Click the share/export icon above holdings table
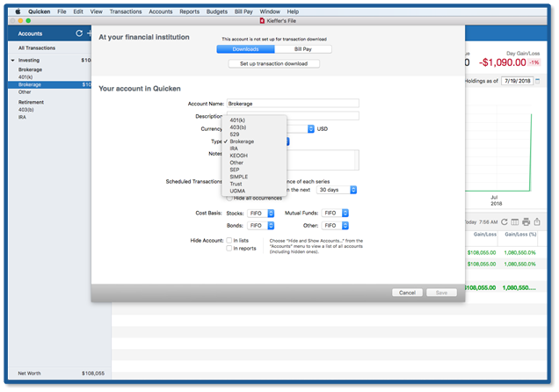Viewport: 559px width, 392px height. point(537,221)
